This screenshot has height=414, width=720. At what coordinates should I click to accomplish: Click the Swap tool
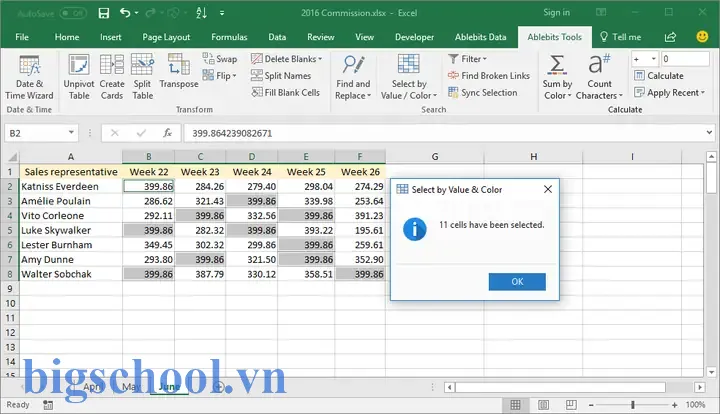click(220, 59)
